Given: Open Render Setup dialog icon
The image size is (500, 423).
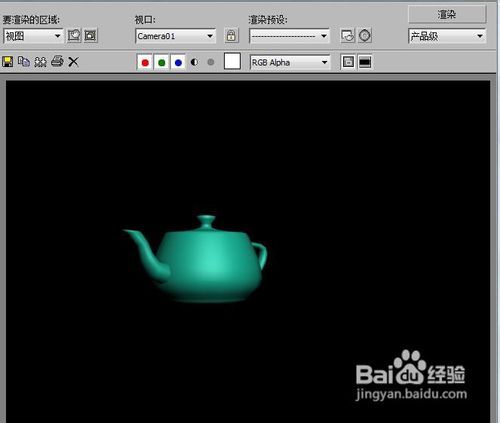Looking at the screenshot, I should point(348,35).
